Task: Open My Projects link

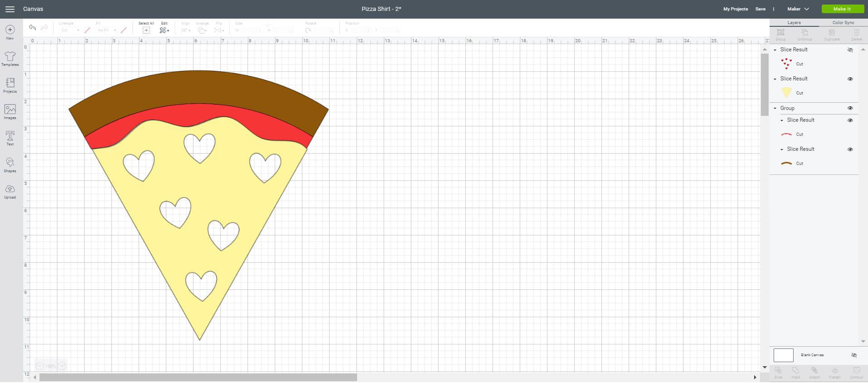Action: click(x=736, y=9)
